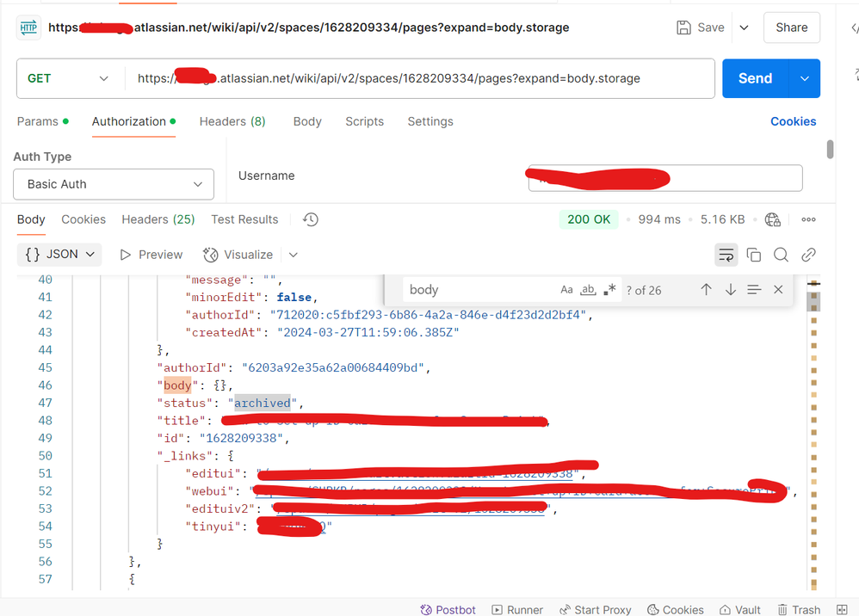The width and height of the screenshot is (859, 616).
Task: Click the network globe lock icon
Action: pos(773,219)
